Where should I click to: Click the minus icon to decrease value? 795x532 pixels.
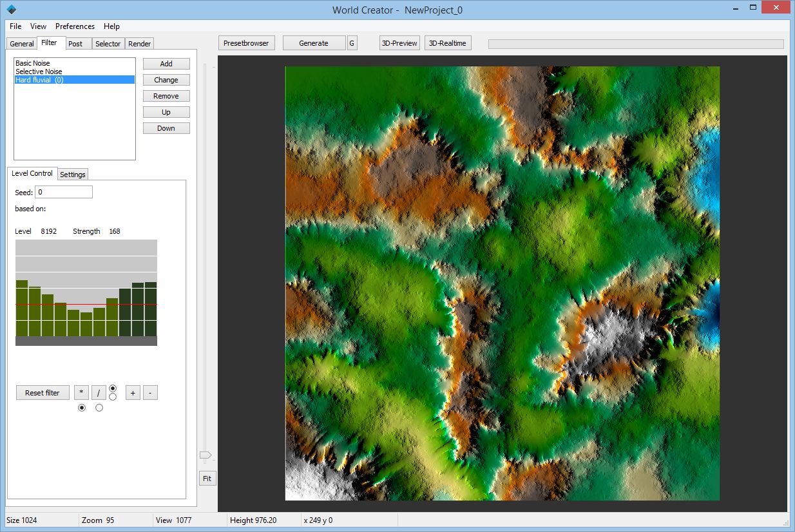150,392
